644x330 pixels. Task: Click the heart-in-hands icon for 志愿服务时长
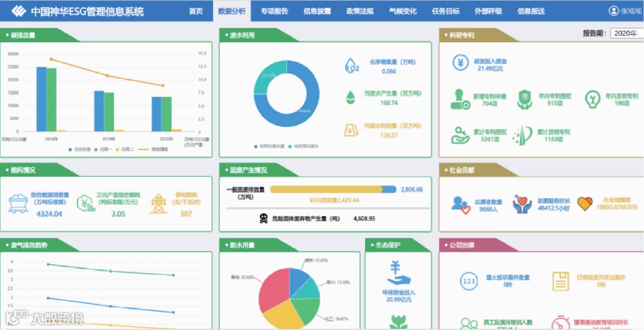522,204
